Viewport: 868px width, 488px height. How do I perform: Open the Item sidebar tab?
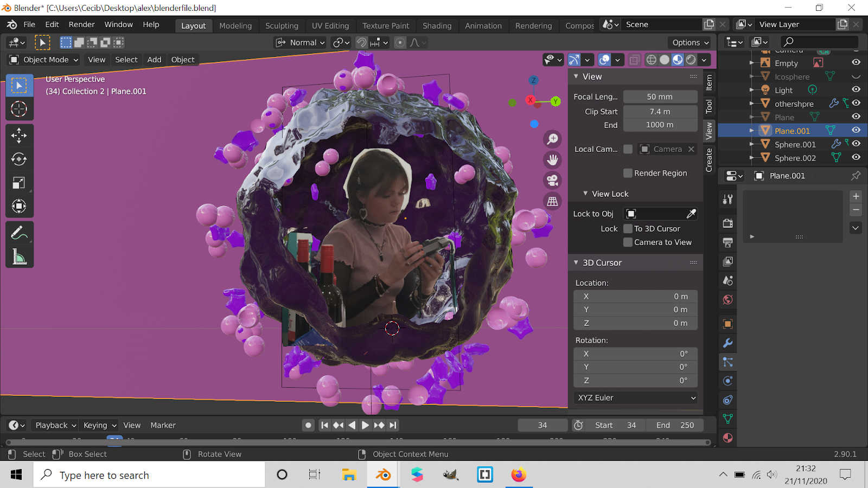click(x=709, y=82)
